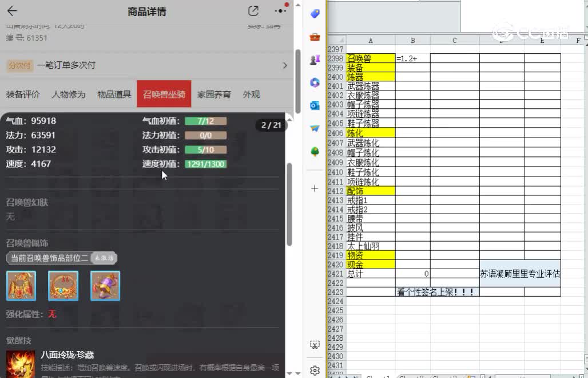Click the share icon in the 商品详情 header
The height and width of the screenshot is (378, 588).
click(x=253, y=11)
